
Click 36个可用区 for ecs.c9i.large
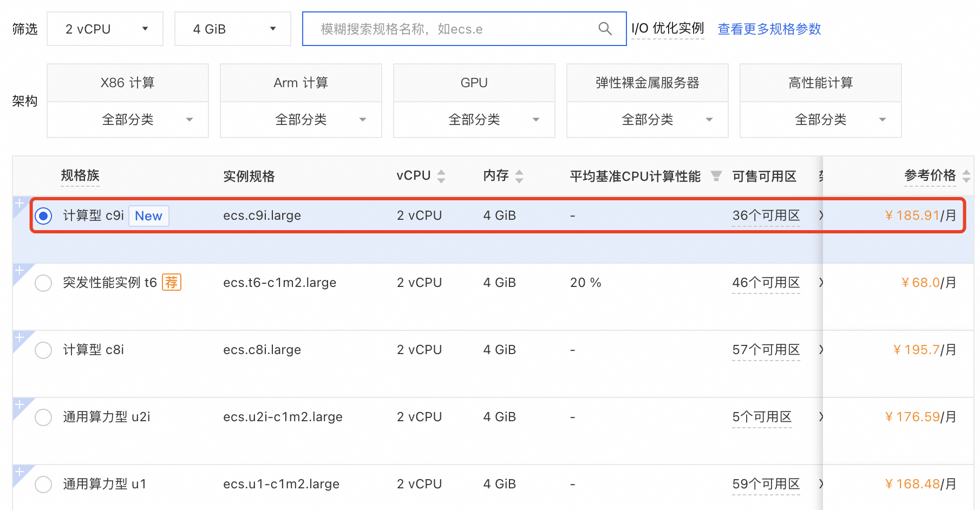pyautogui.click(x=766, y=215)
